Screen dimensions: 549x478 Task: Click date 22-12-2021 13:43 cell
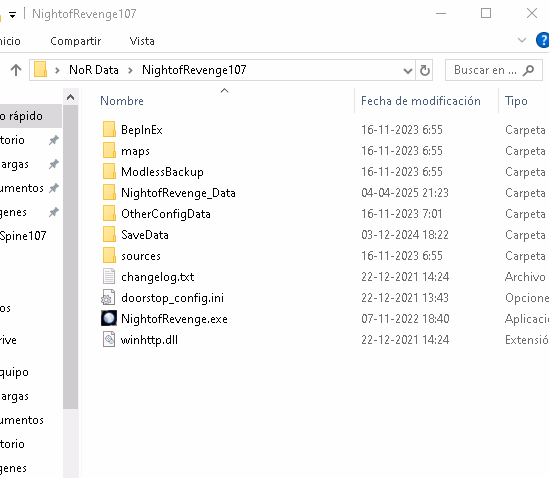(405, 298)
